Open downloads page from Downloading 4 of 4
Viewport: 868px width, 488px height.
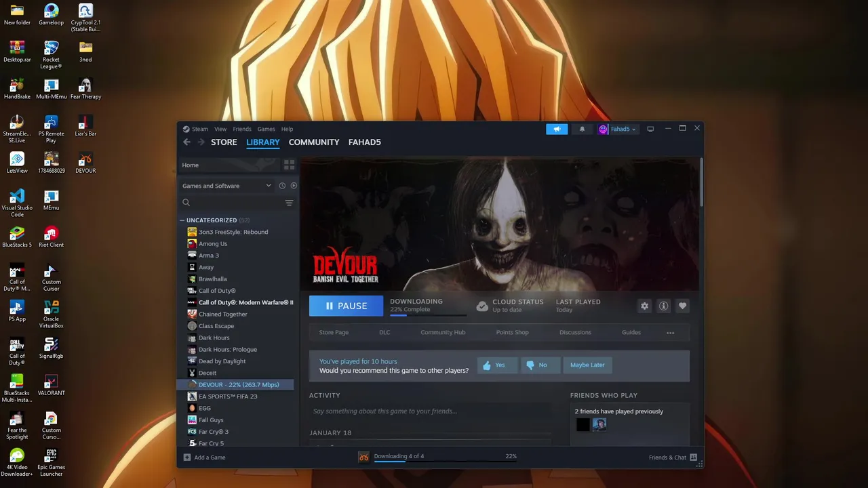point(399,456)
